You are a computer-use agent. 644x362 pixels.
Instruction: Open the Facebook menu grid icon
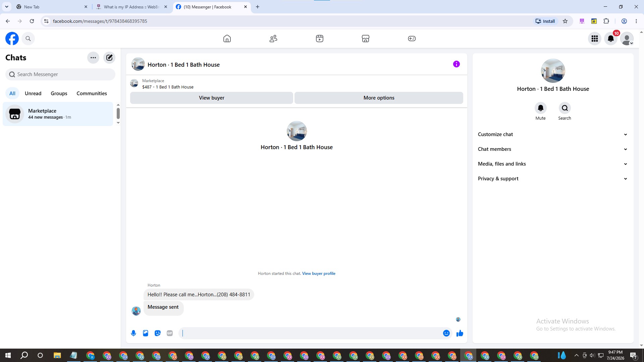tap(595, 39)
